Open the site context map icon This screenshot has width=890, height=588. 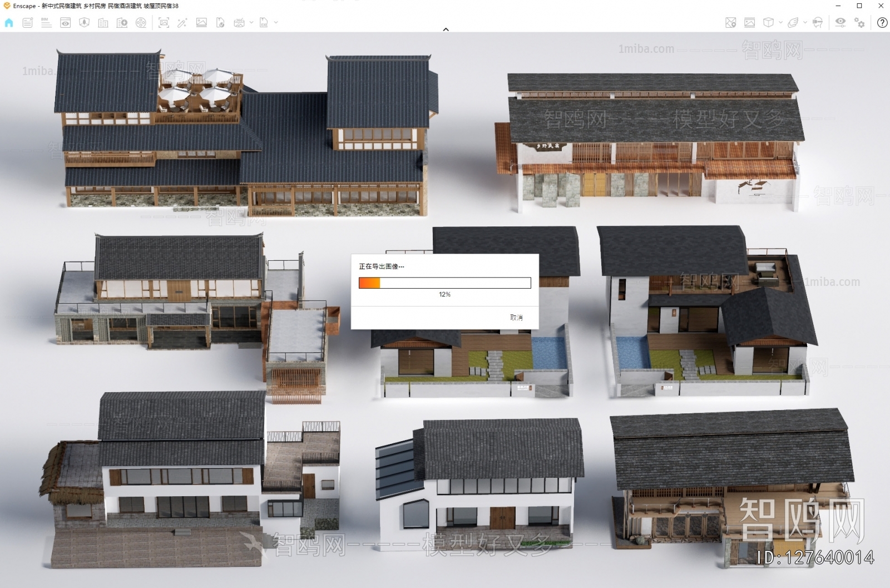tap(730, 23)
